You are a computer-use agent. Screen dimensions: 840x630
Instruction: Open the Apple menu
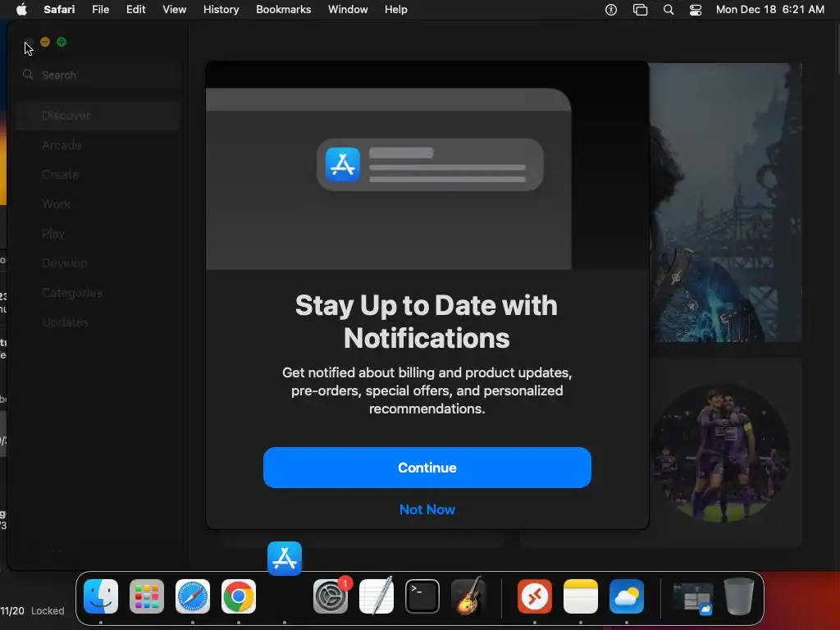tap(21, 10)
